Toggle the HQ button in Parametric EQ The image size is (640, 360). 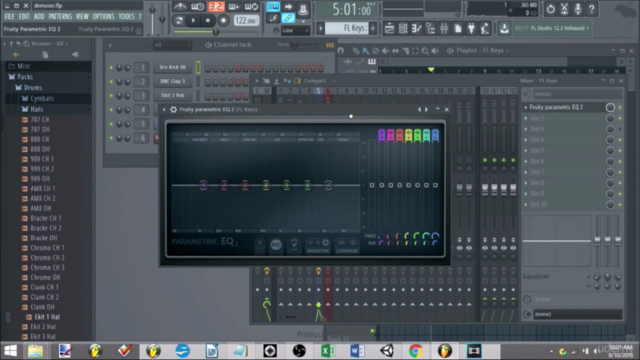tap(276, 245)
